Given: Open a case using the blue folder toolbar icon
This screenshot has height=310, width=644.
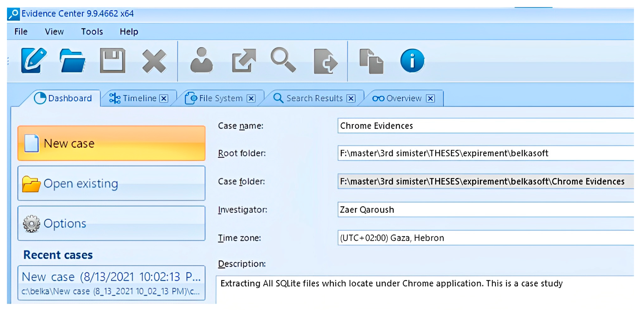Looking at the screenshot, I should 72,61.
